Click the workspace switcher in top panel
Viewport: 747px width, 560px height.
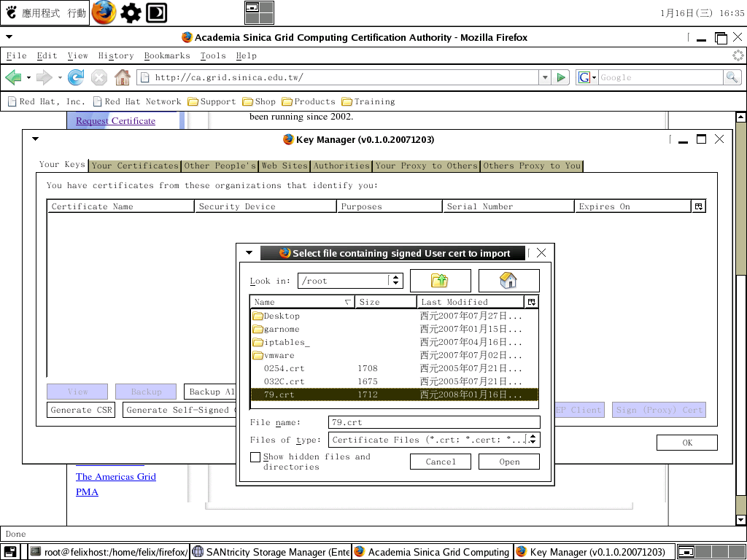[259, 12]
